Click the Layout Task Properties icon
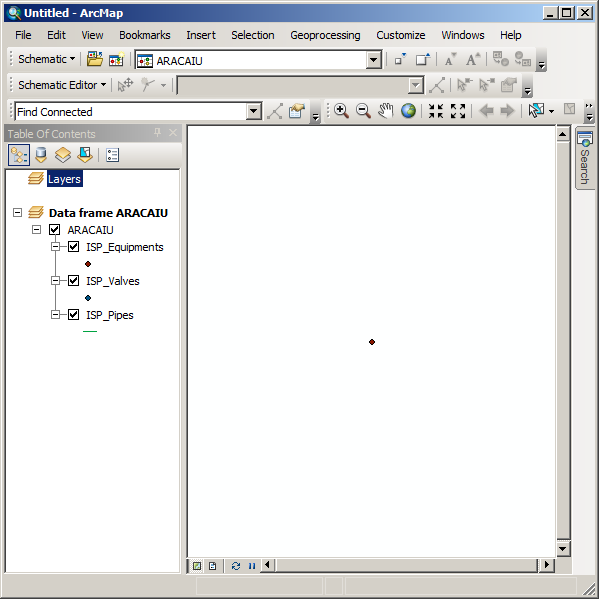Image resolution: width=599 pixels, height=599 pixels. 508,85
